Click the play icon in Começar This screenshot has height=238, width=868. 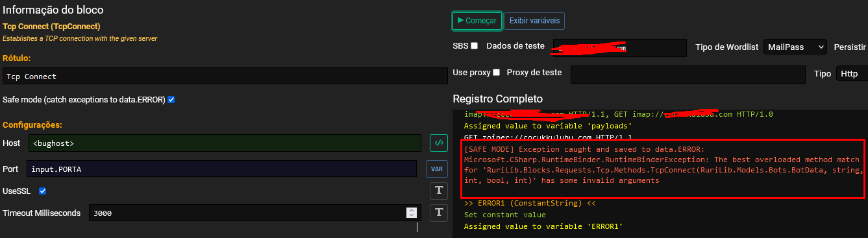pyautogui.click(x=460, y=21)
